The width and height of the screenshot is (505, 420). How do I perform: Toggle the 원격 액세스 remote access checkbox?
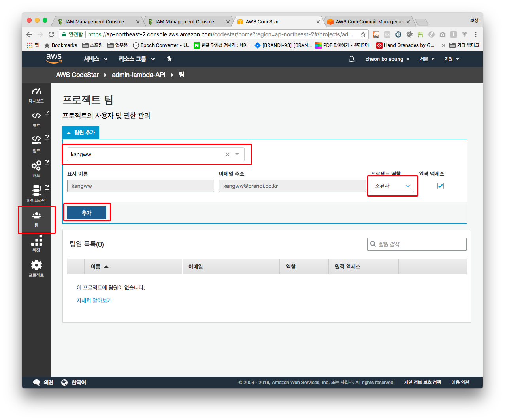click(441, 186)
